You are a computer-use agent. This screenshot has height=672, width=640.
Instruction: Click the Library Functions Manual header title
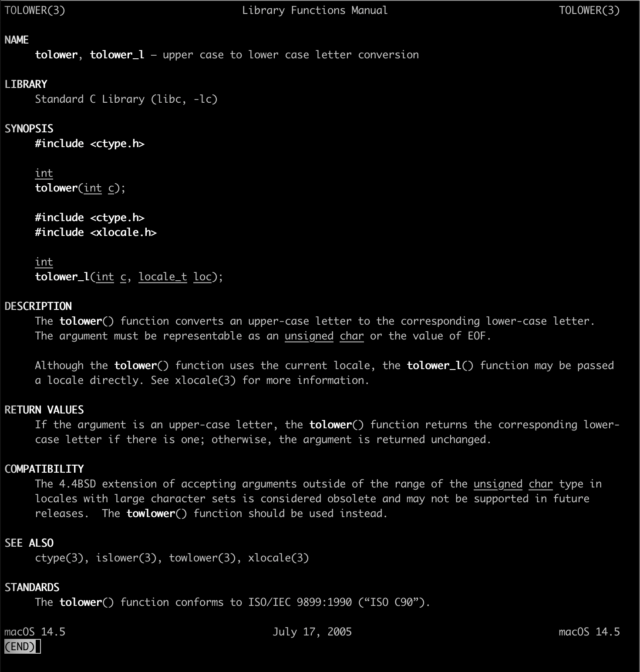click(x=315, y=10)
